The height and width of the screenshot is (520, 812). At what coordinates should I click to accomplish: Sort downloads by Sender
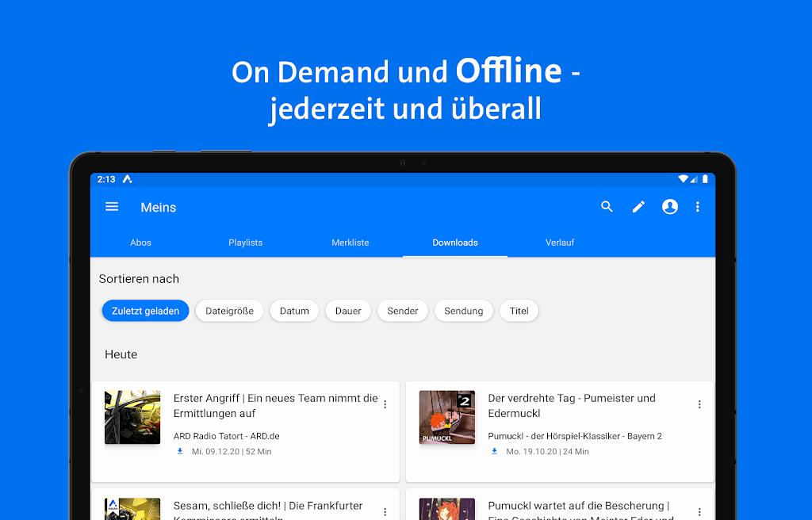(402, 311)
